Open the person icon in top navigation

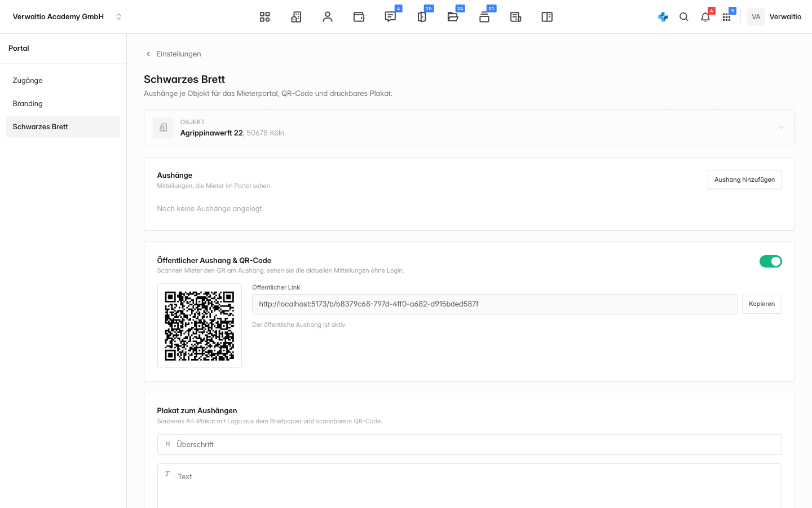(328, 17)
